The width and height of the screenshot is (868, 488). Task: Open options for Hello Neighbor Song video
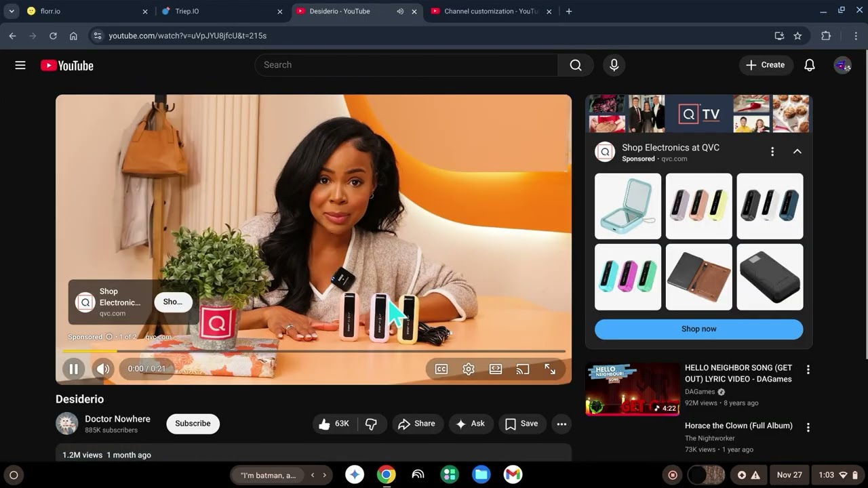[x=808, y=369]
